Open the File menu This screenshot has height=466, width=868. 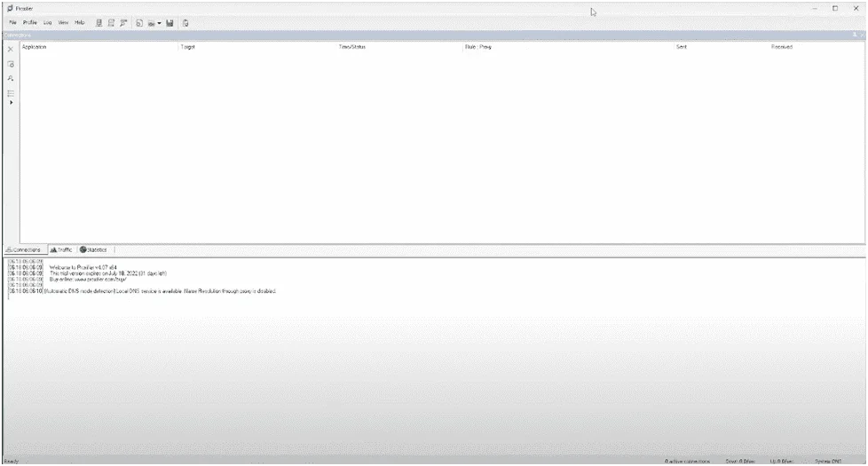12,23
